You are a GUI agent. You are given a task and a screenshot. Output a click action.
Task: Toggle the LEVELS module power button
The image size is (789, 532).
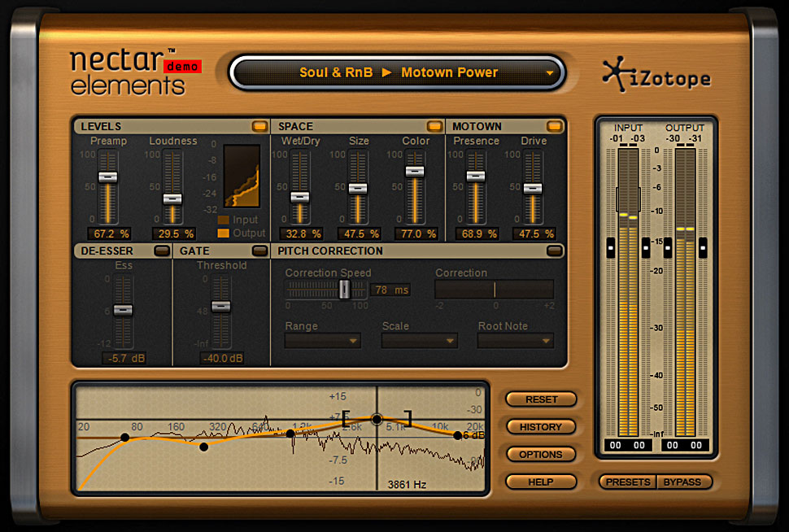click(x=259, y=126)
